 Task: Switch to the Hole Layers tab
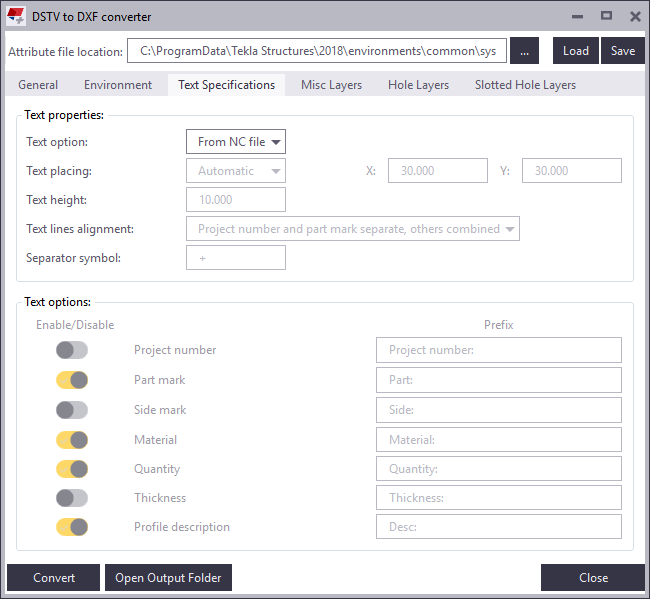click(x=418, y=85)
